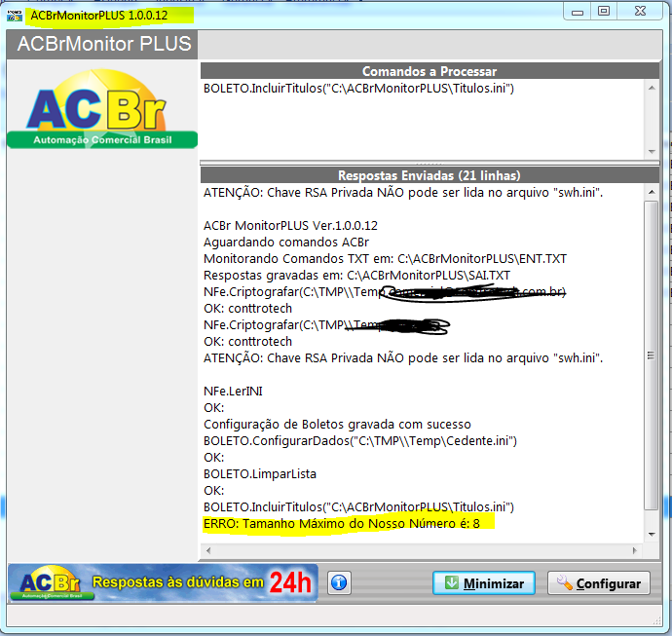Screen dimensions: 672x636
Task: Click the 'NFe.LerINI' response line
Action: [233, 391]
